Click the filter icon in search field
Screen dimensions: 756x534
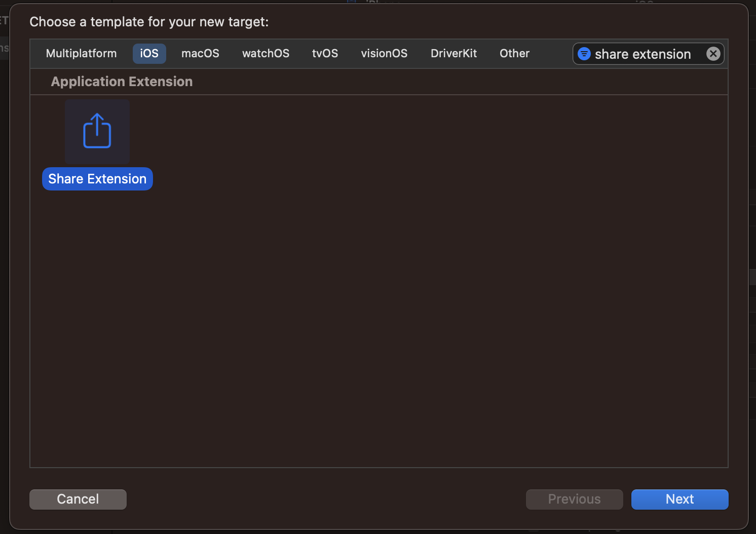coord(584,54)
